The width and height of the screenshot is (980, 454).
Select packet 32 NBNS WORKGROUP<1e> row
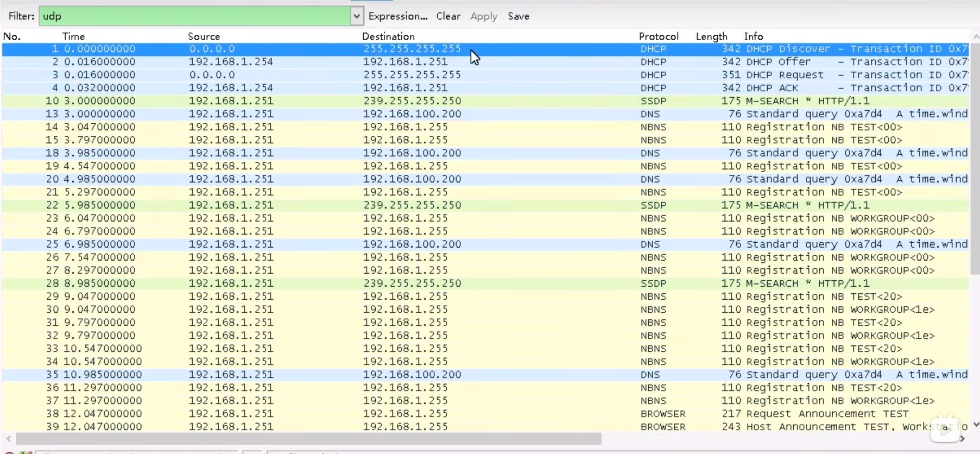[x=485, y=336]
